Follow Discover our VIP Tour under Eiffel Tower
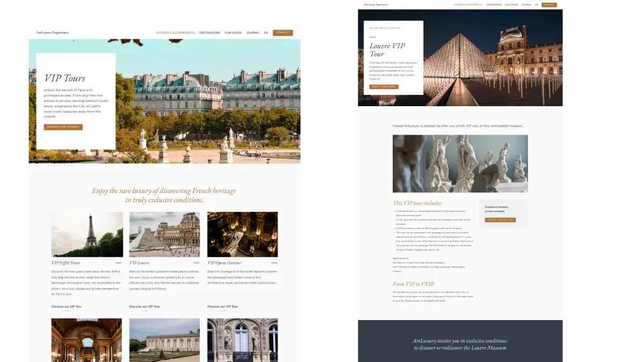The width and height of the screenshot is (644, 362). click(x=67, y=307)
